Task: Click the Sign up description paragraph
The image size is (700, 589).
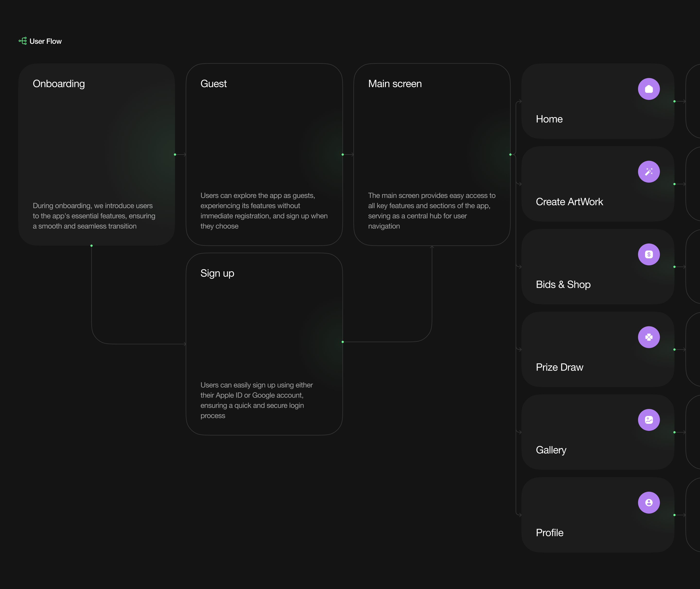Action: click(256, 400)
